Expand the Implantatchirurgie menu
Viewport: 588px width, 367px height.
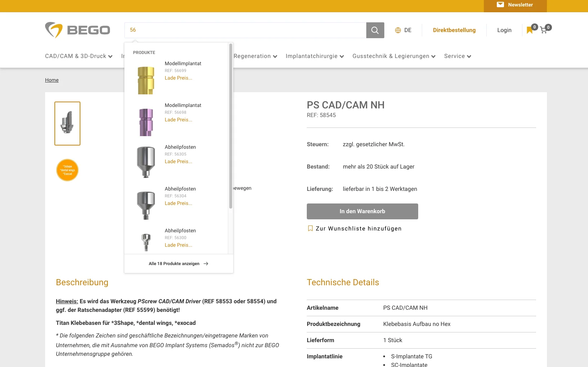pyautogui.click(x=315, y=56)
